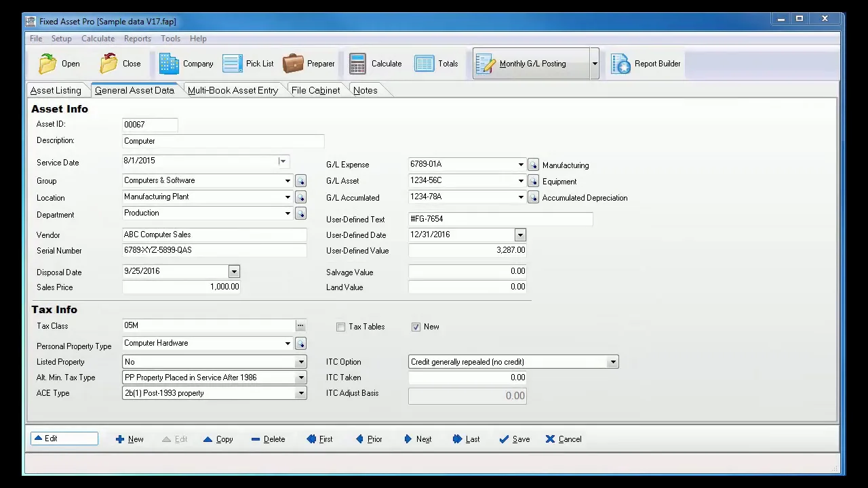Click lookup icon next to Location field
868x488 pixels.
point(300,197)
